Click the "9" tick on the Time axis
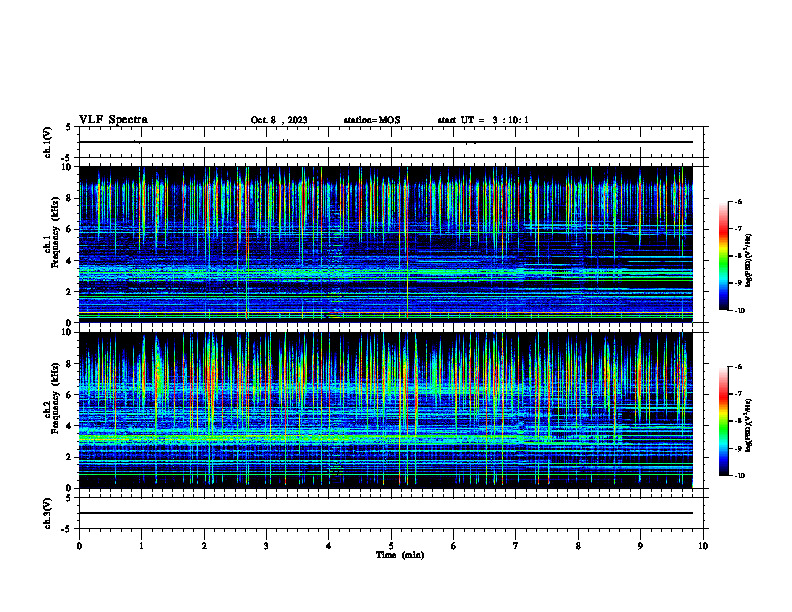 [640, 546]
